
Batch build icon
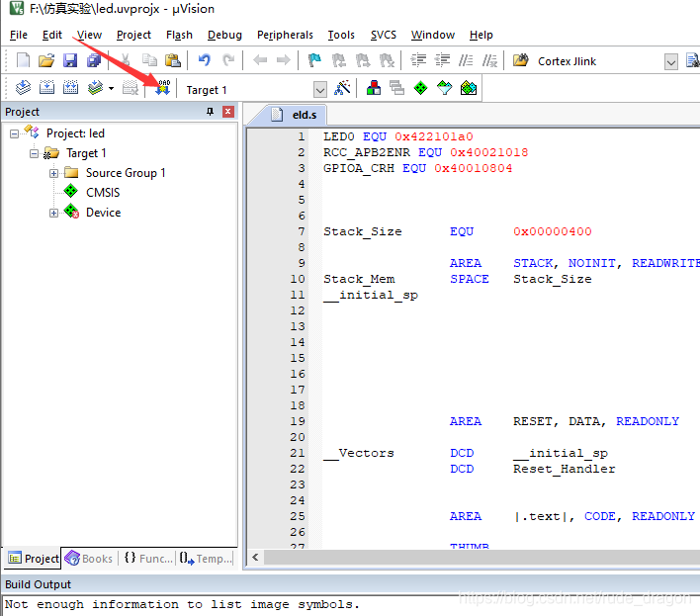click(95, 88)
